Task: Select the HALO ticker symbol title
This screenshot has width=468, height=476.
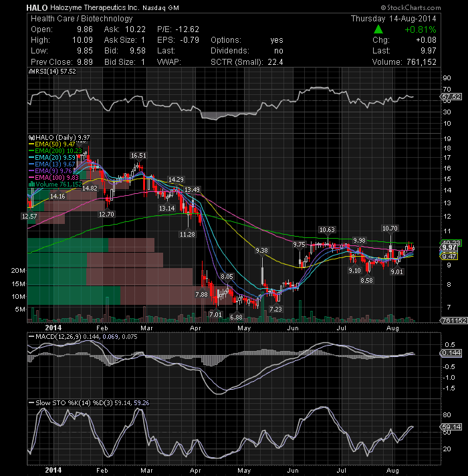Action: [37, 7]
